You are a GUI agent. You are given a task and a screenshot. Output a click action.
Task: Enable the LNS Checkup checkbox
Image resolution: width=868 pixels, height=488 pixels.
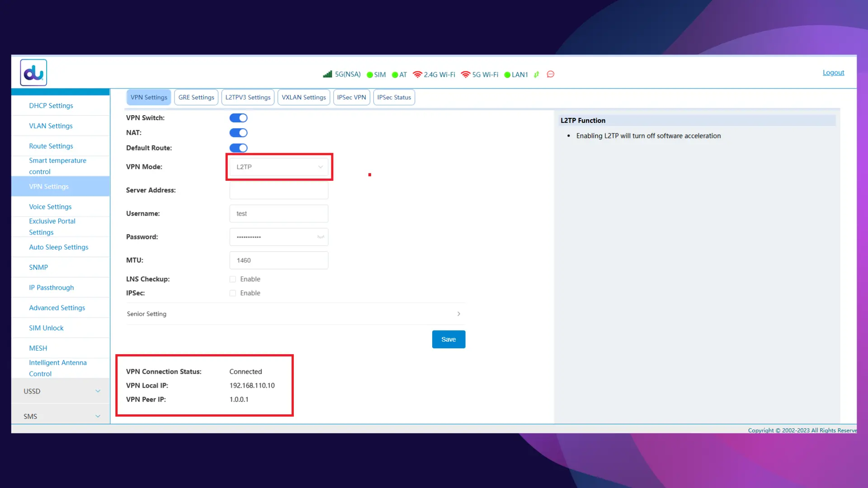[233, 279]
